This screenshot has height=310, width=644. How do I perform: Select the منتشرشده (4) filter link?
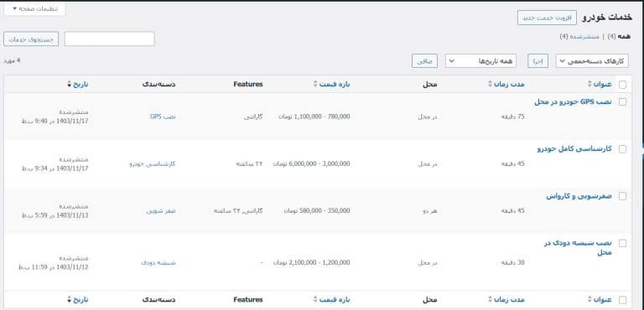click(579, 37)
